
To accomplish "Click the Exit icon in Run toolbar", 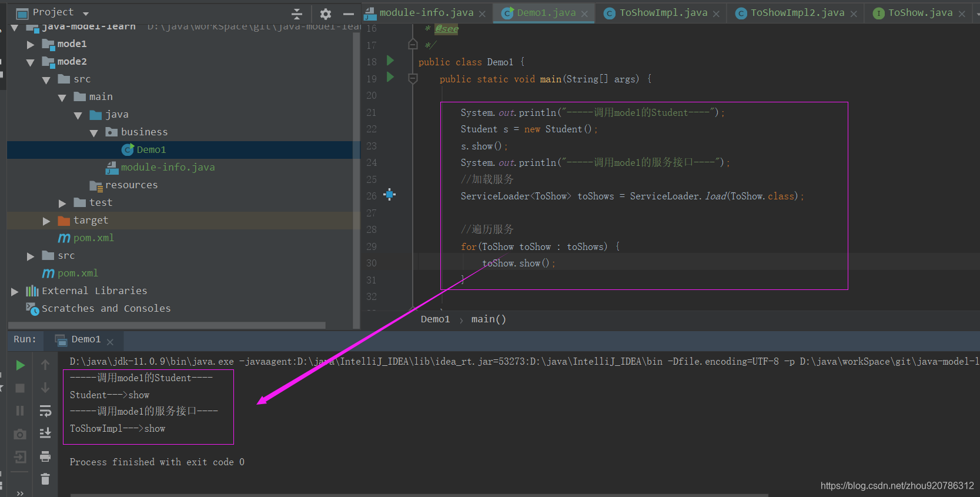I will pyautogui.click(x=20, y=457).
